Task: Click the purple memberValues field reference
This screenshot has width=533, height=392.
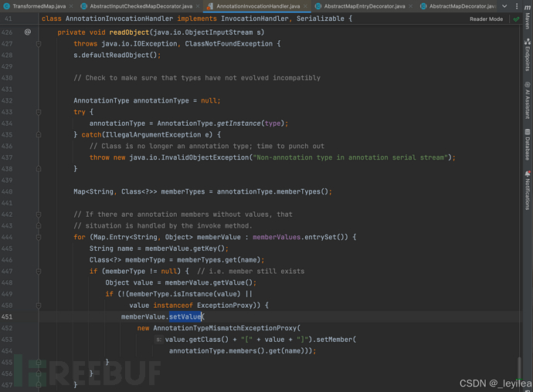Action: (277, 237)
